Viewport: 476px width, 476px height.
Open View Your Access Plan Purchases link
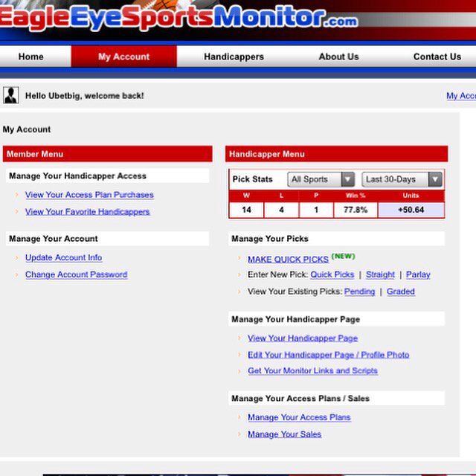point(89,195)
